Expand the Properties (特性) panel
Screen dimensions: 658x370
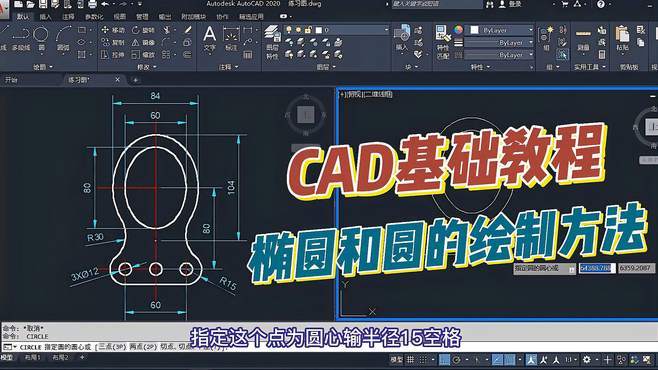[480, 67]
